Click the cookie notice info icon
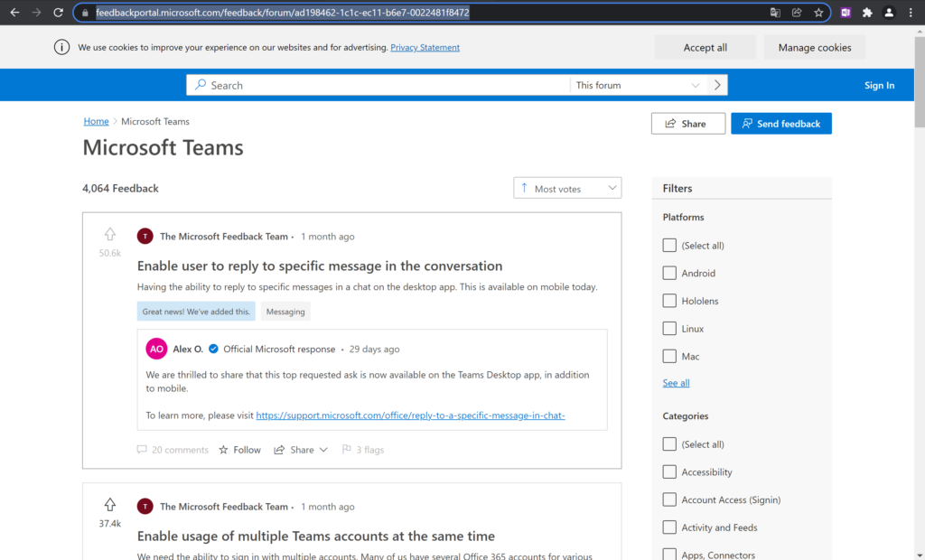The height and width of the screenshot is (560, 925). pyautogui.click(x=62, y=47)
